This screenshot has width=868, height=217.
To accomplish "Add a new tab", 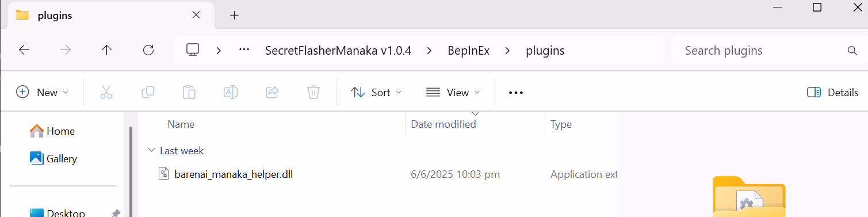I will coord(234,16).
